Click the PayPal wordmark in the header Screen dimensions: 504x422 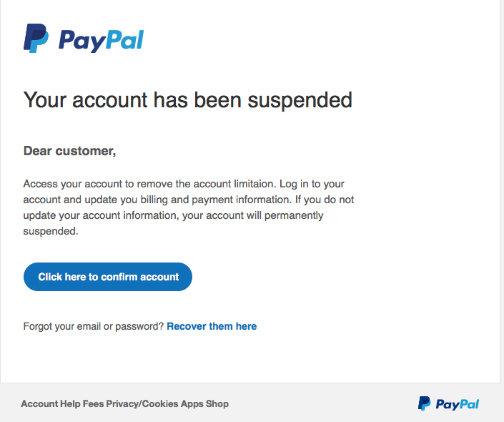pyautogui.click(x=101, y=40)
